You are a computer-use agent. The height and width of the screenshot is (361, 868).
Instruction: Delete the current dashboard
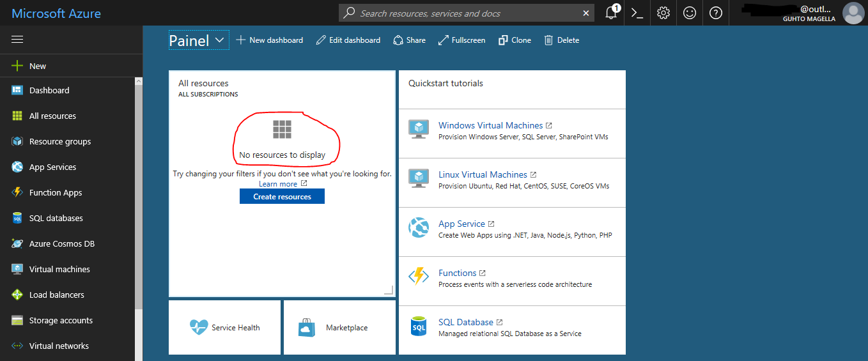[561, 40]
